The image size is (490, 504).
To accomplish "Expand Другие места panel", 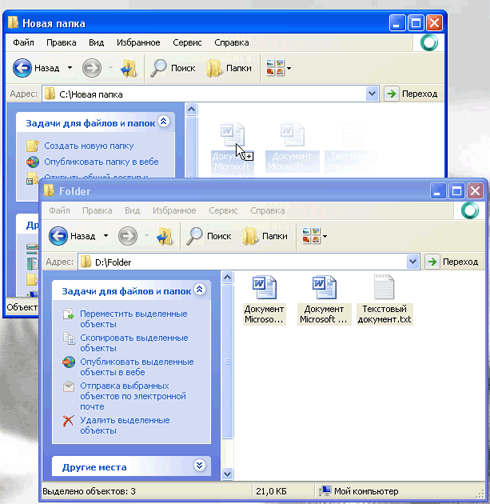I will 199,465.
